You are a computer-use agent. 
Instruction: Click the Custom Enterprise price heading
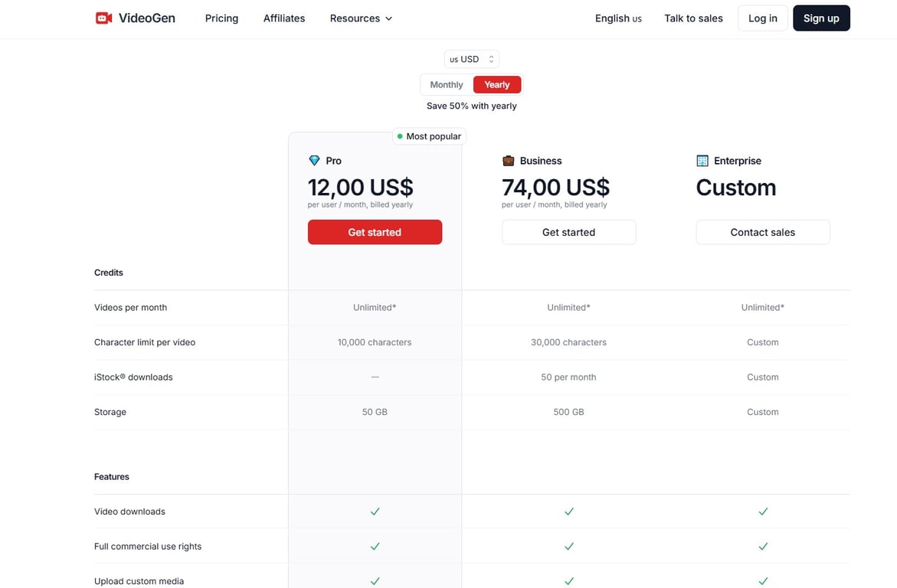(x=735, y=188)
